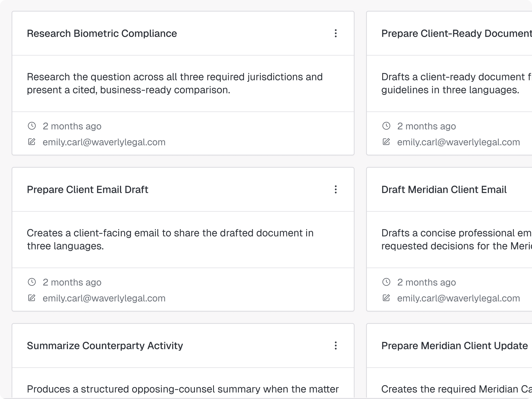Click emily.carl email on Draft Meridian card

(x=459, y=298)
